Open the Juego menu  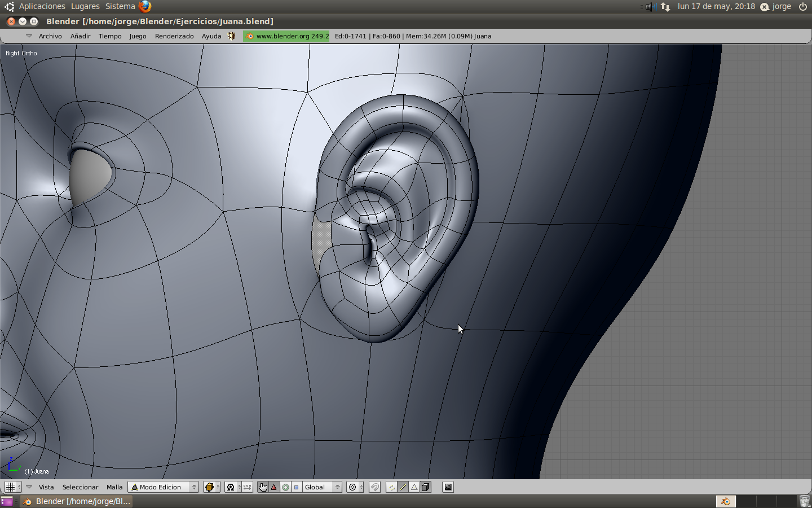click(x=138, y=36)
